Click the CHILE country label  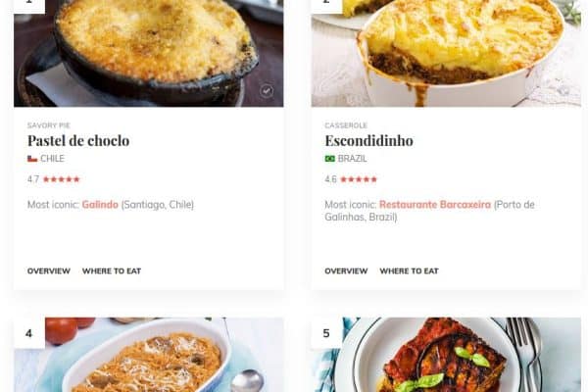[53, 159]
